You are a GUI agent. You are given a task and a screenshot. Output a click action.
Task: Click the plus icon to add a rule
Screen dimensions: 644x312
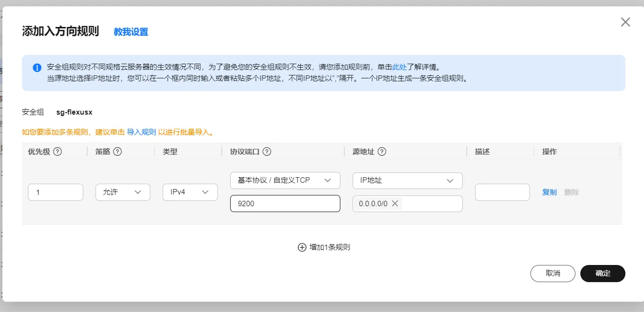(x=302, y=247)
